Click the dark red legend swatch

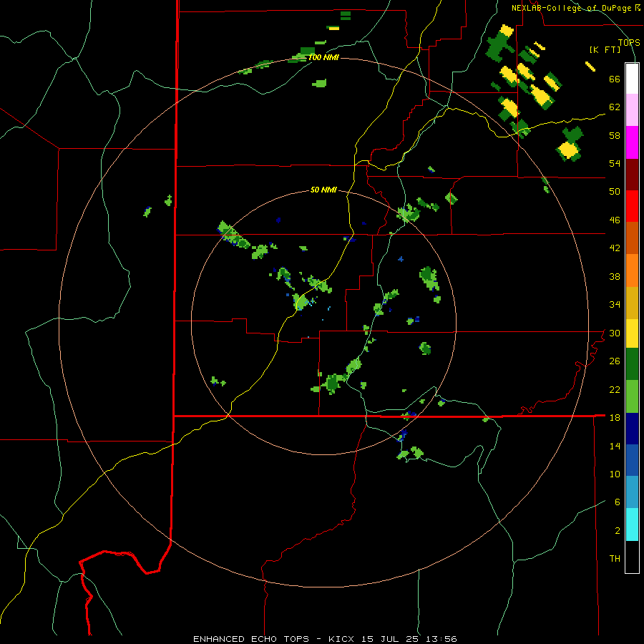pyautogui.click(x=632, y=174)
